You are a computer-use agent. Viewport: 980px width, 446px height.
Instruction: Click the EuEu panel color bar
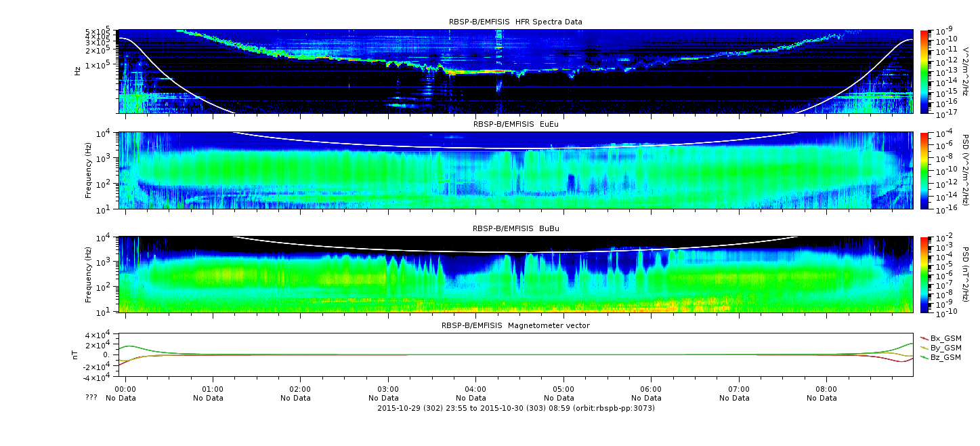click(x=924, y=170)
